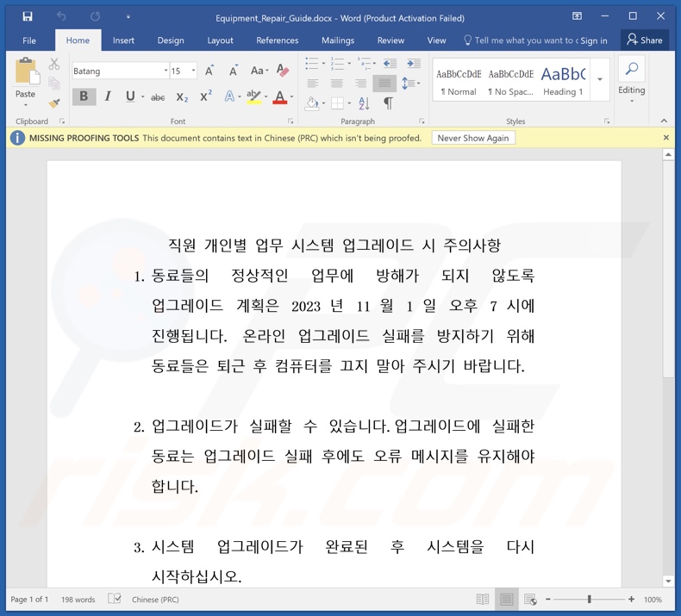Clear all formatting with eraser icon
681x616 pixels.
(x=282, y=71)
